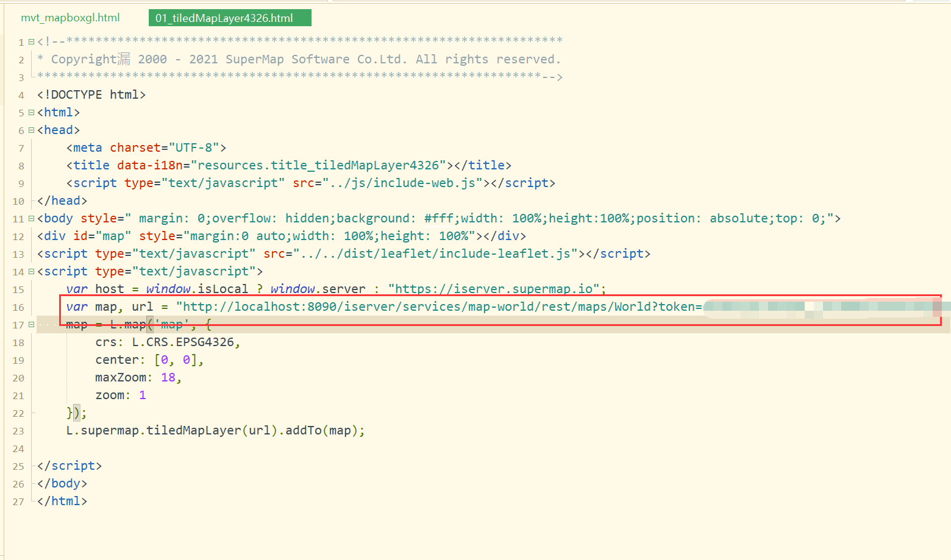The height and width of the screenshot is (560, 951).
Task: Collapse the script block fold on line 14
Action: tap(31, 272)
